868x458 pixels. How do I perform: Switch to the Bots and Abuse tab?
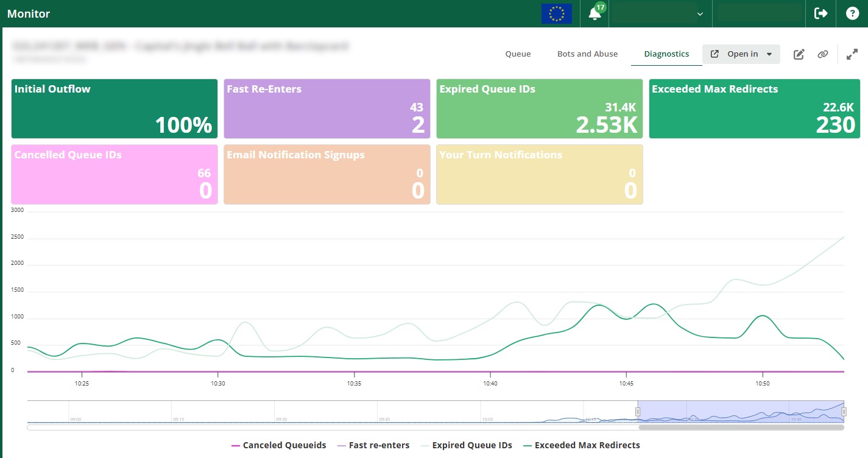587,54
